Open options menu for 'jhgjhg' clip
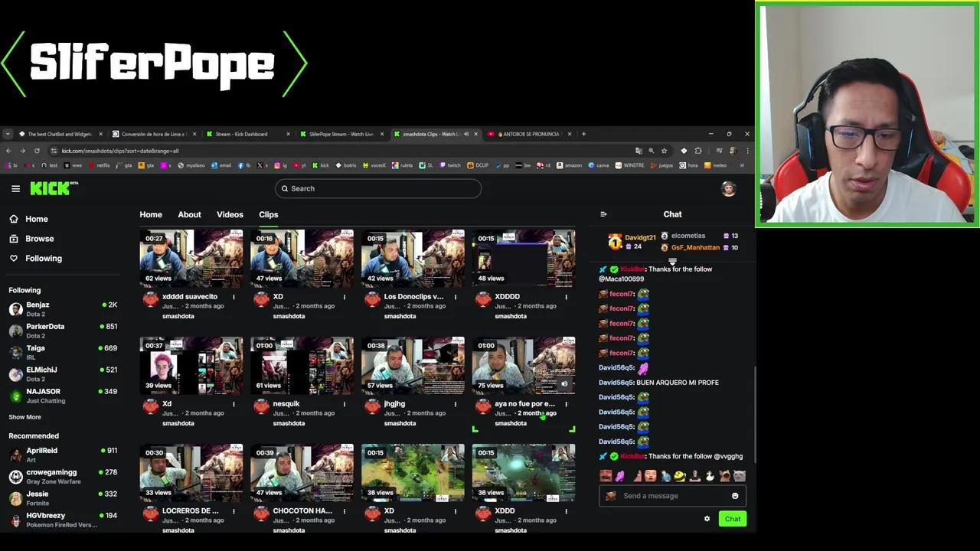Image resolution: width=980 pixels, height=551 pixels. [456, 404]
